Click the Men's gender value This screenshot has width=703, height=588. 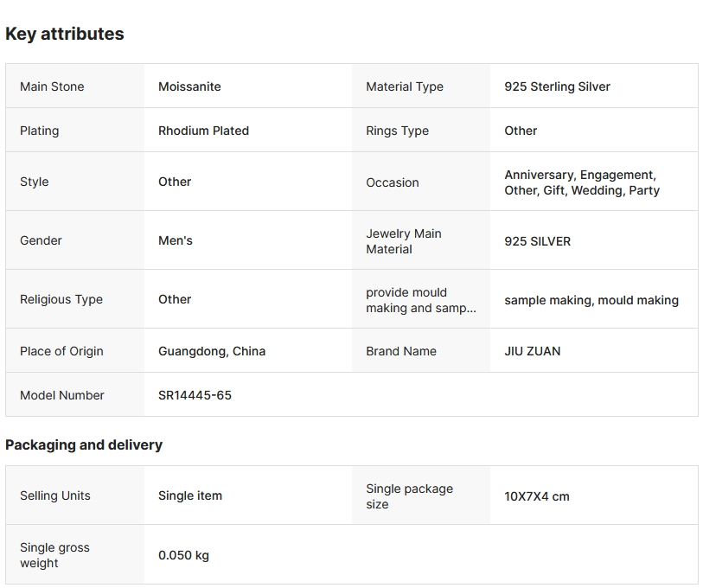click(176, 240)
